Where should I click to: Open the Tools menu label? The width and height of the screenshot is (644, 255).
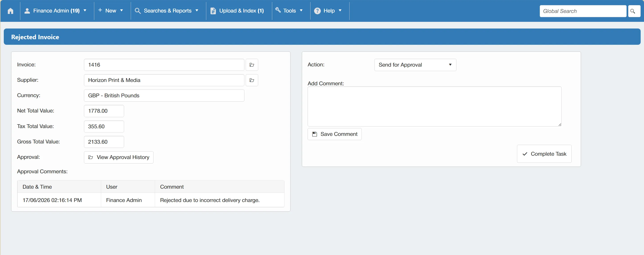click(290, 11)
